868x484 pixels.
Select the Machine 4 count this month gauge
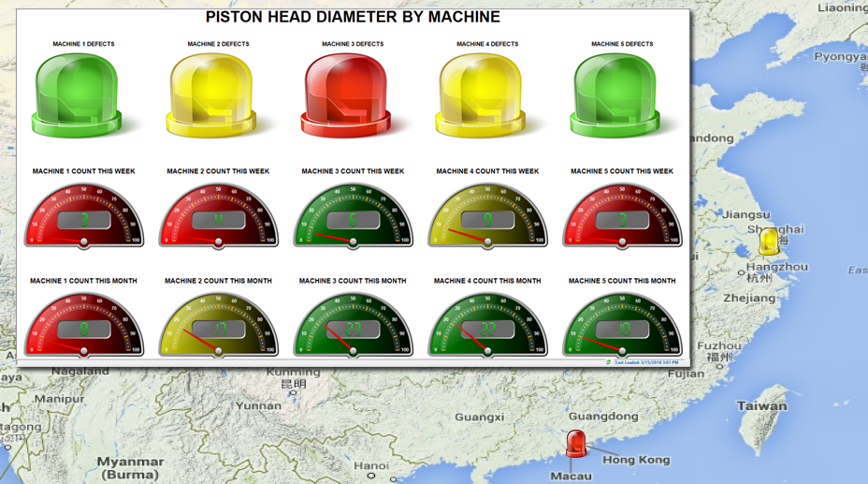pos(488,326)
